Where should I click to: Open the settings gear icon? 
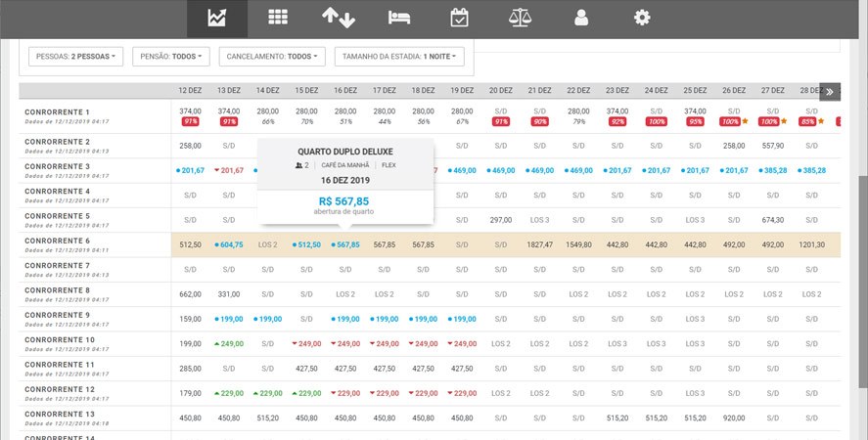pyautogui.click(x=642, y=18)
